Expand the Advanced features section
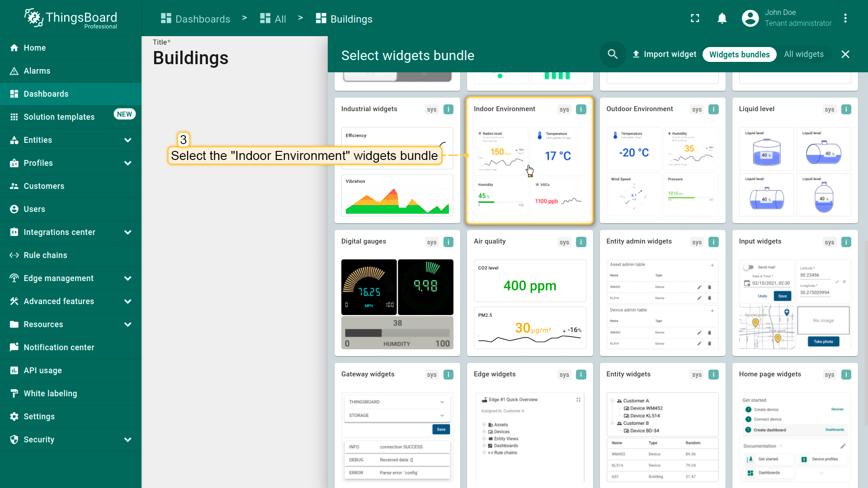 tap(128, 301)
